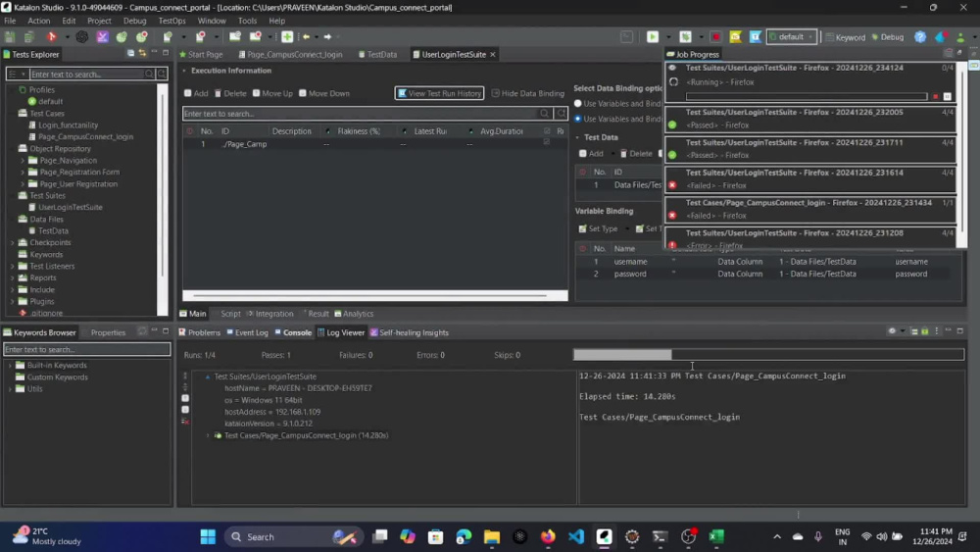Toggle the Add checkbox under Test Data

(582, 153)
